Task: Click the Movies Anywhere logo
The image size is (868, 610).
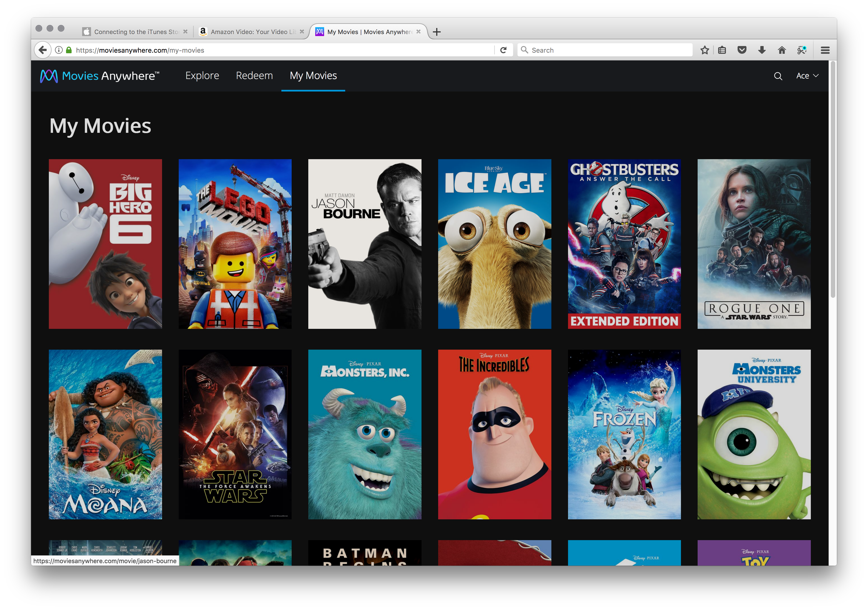Action: [100, 76]
